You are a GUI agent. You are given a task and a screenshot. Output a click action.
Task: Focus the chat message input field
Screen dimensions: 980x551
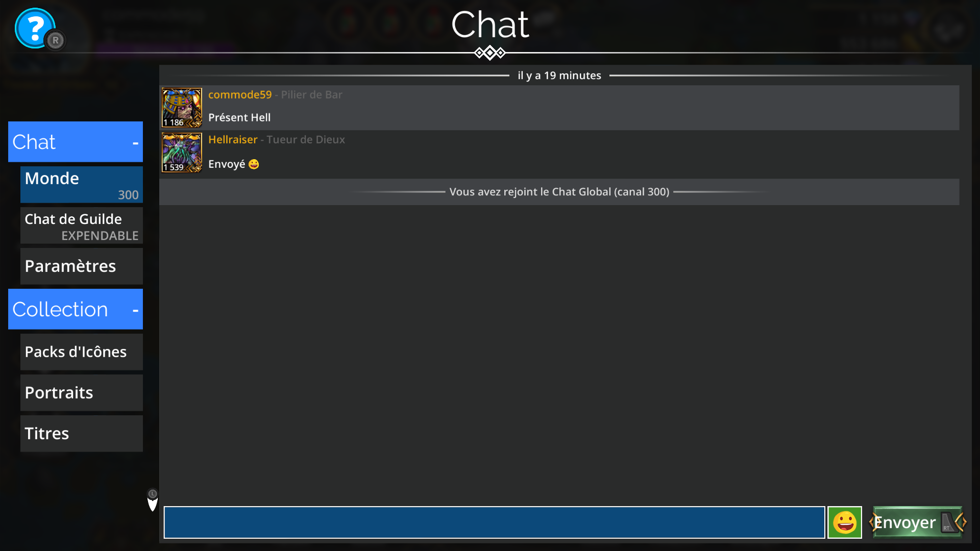pos(494,522)
